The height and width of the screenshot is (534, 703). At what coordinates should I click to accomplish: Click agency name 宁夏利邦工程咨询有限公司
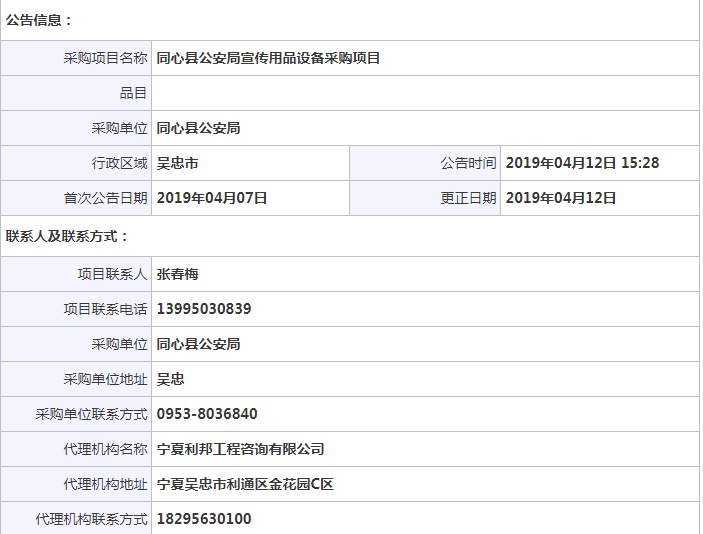[241, 449]
